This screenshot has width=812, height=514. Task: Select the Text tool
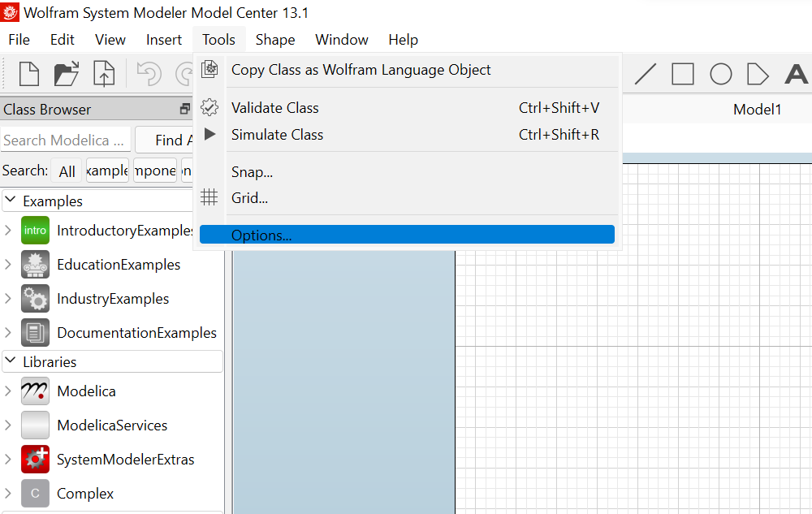[x=796, y=74]
